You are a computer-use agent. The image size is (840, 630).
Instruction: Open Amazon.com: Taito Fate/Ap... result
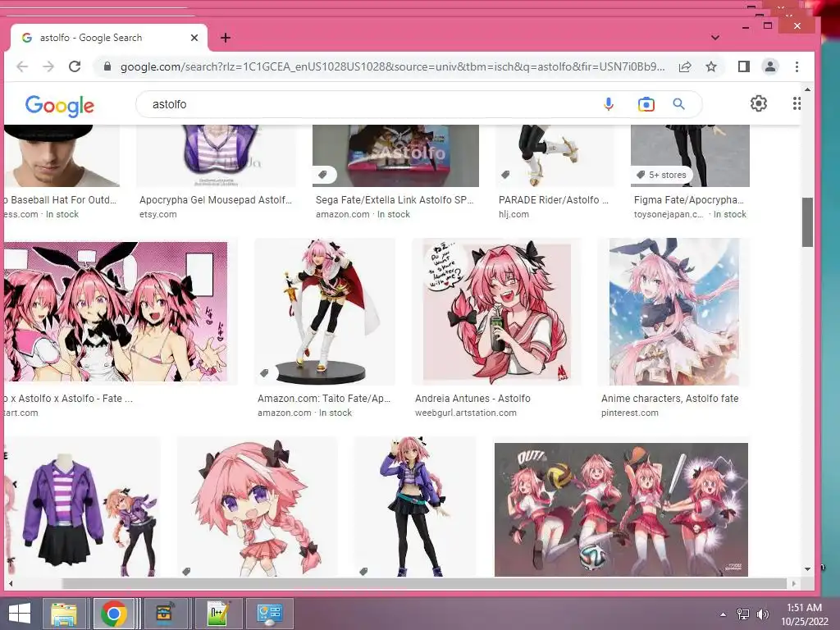tap(324, 399)
